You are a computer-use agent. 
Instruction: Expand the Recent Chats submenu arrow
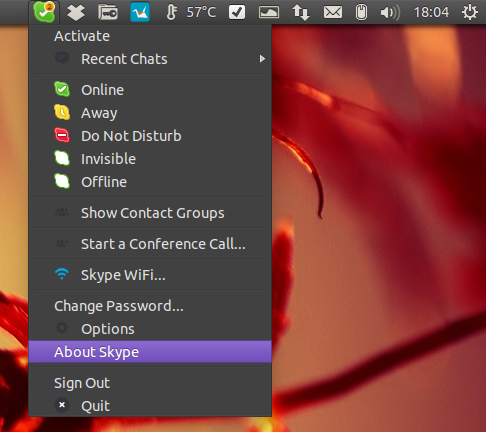[262, 59]
